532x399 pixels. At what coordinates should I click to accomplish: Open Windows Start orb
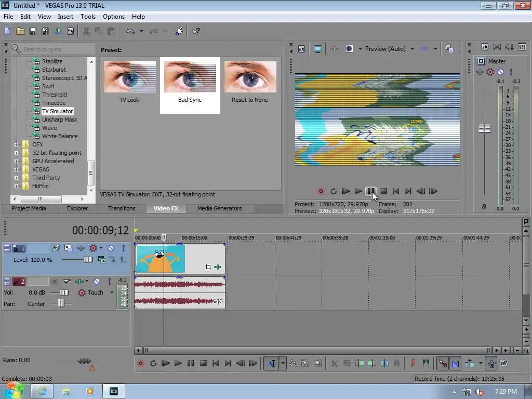[13, 391]
